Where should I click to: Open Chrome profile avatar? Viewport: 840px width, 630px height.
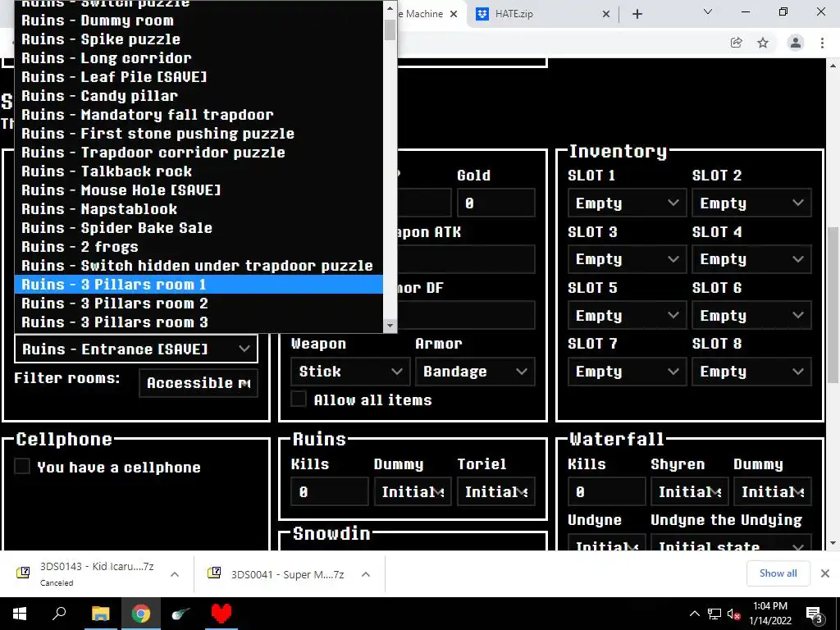(796, 43)
